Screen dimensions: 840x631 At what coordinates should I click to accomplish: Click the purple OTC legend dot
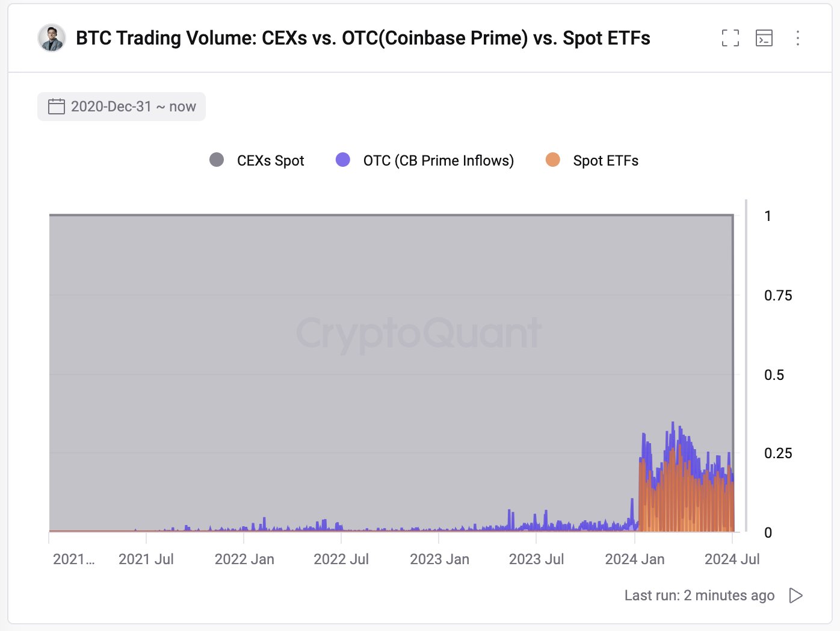point(343,160)
